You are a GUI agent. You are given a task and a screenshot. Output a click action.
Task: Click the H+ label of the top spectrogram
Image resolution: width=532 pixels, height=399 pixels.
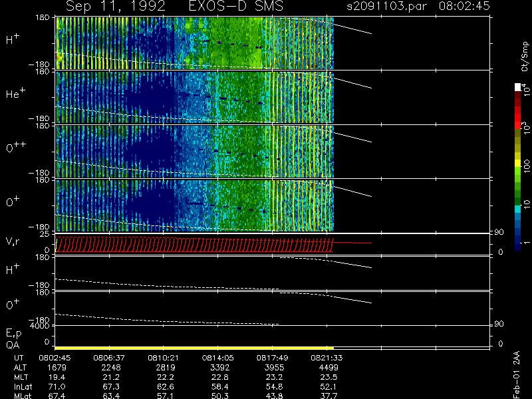[x=13, y=39]
